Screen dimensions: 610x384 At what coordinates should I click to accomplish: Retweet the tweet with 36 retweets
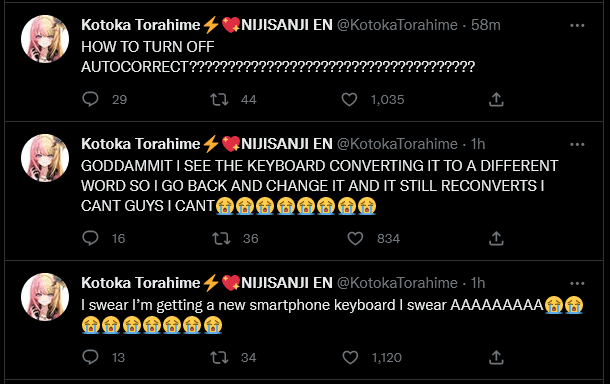point(221,238)
